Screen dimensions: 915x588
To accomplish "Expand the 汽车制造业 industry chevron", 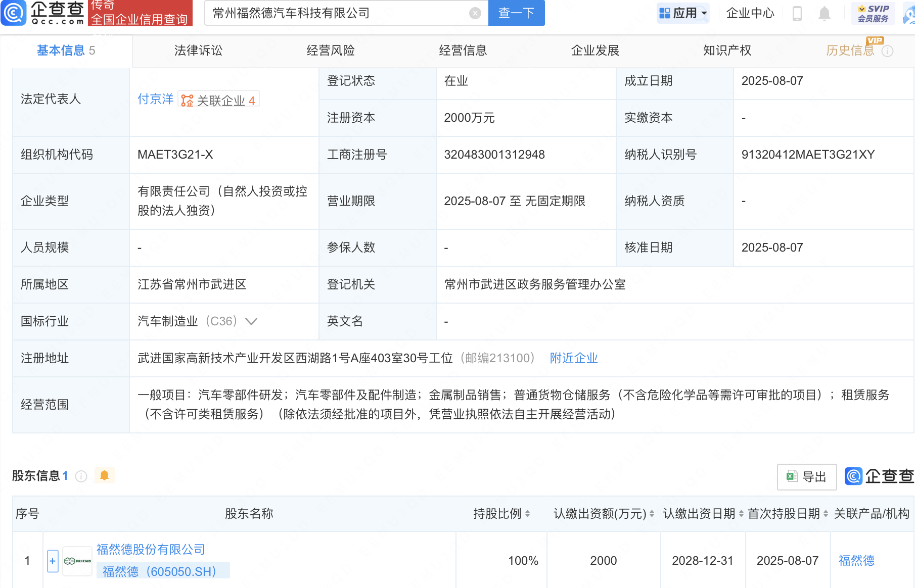I will coord(251,321).
